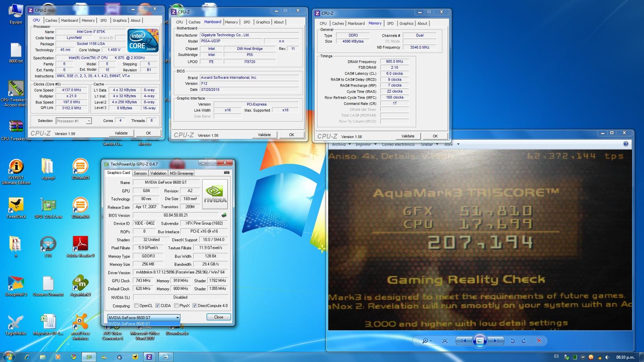
Task: Open ET6 desktop icon
Action: [48, 246]
